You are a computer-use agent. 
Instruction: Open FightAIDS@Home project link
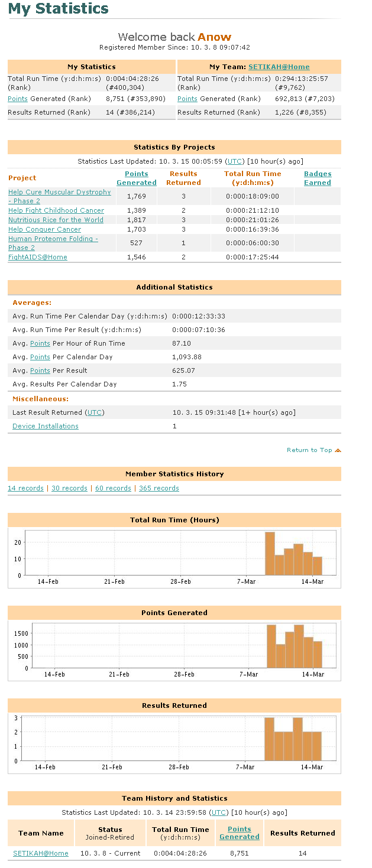[38, 257]
